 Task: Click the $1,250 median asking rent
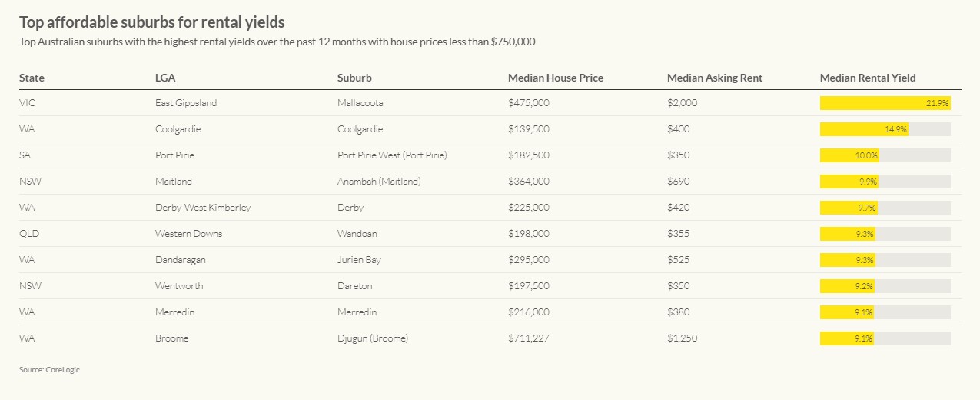682,338
